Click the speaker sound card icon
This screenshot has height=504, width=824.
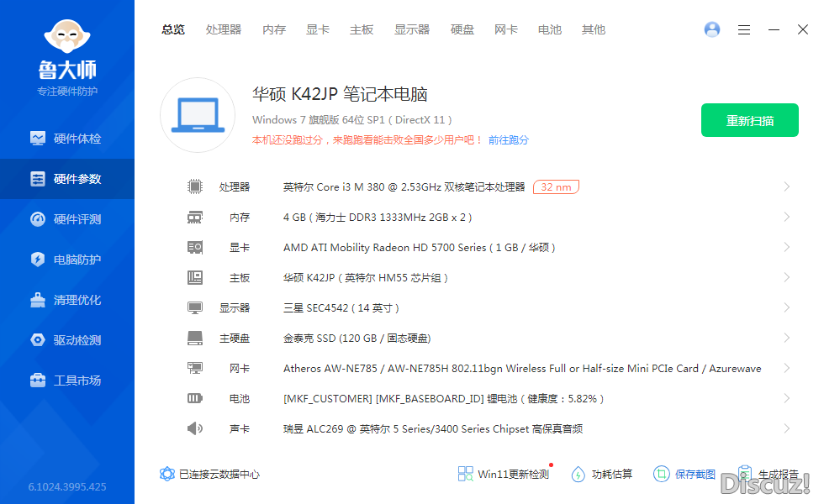(x=195, y=428)
